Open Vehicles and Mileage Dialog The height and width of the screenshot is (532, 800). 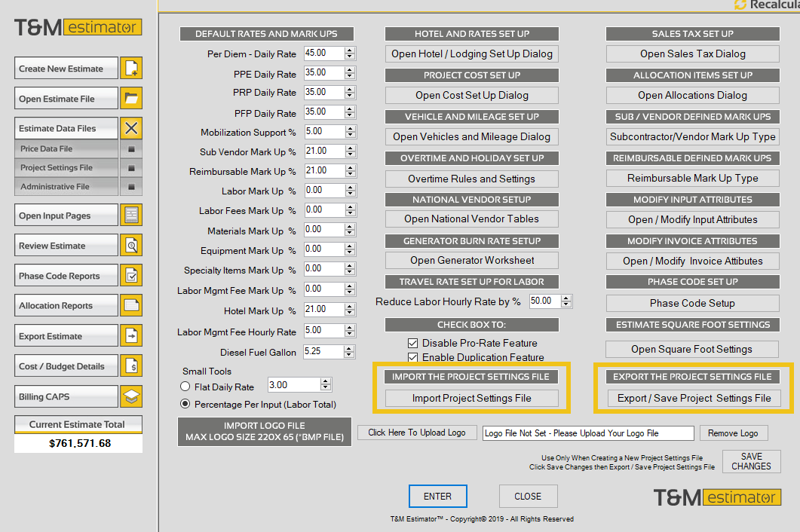tap(472, 136)
